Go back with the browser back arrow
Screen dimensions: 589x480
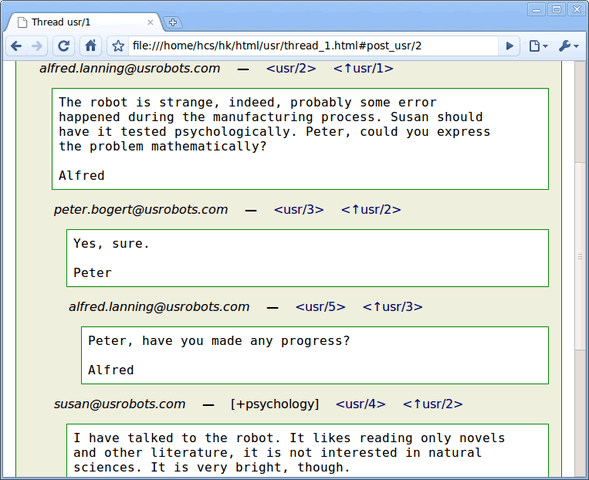[16, 46]
